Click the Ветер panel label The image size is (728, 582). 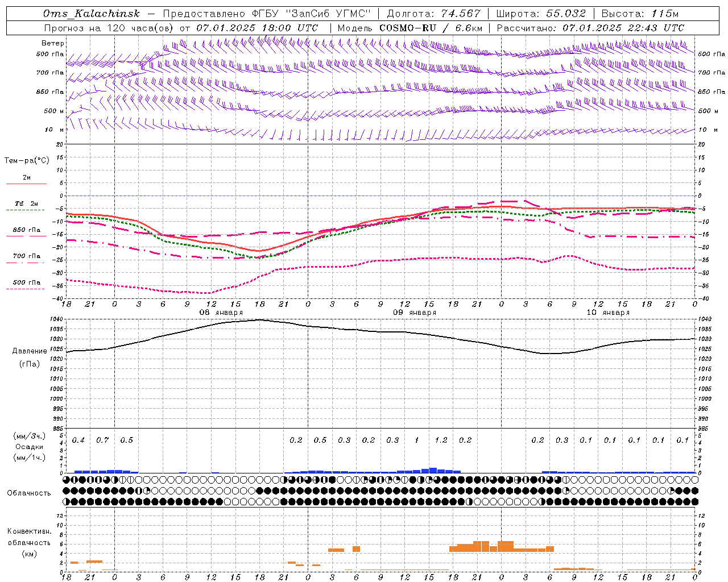(53, 43)
